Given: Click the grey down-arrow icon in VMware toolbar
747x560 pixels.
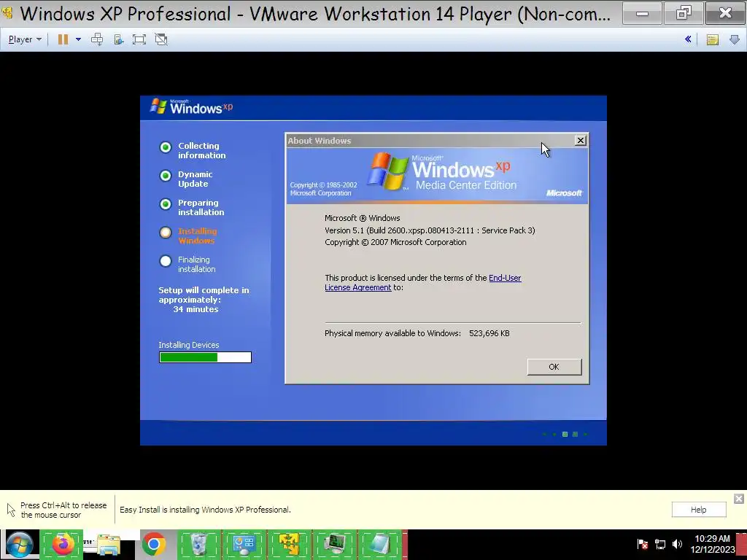Looking at the screenshot, I should (734, 39).
